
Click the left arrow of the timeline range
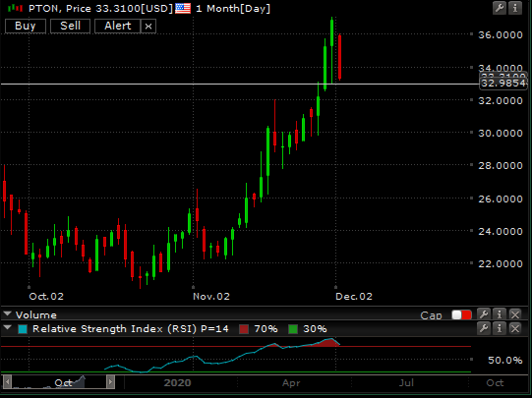click(7, 382)
